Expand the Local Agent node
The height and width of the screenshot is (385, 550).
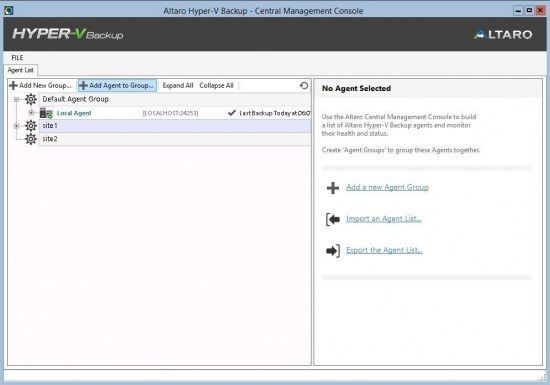click(31, 113)
